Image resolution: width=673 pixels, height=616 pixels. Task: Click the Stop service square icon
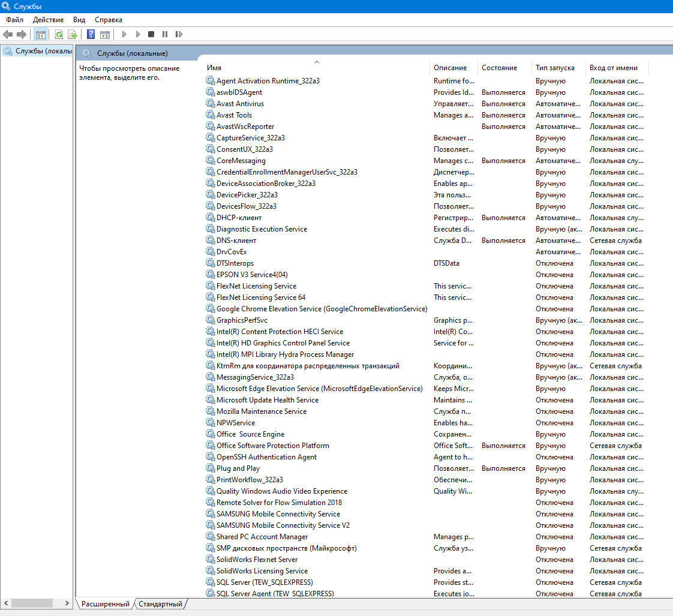[x=151, y=34]
